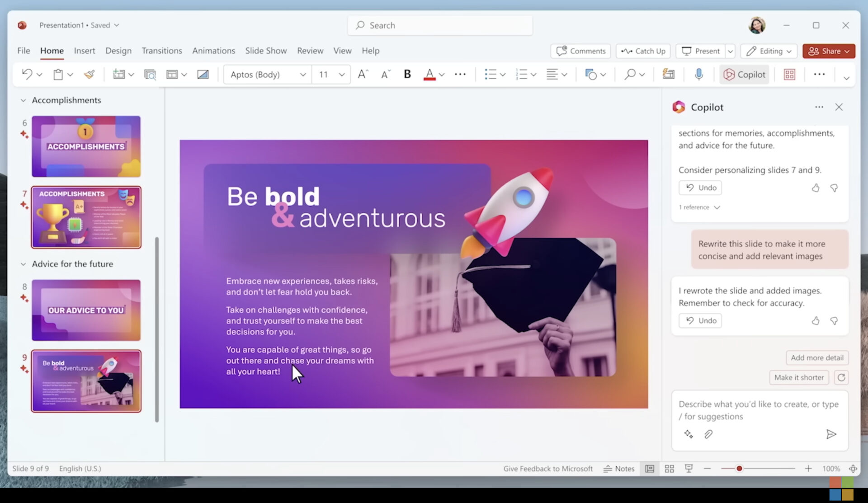Click the attach file paperclip in Copilot
Screen dimensions: 868x503
click(708, 434)
